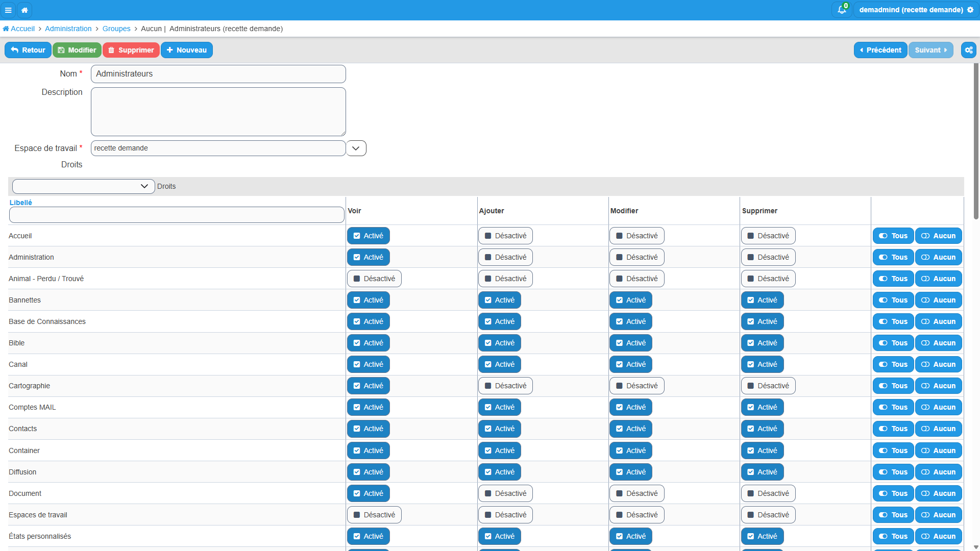Expand Espace de travail dropdown arrow
980x551 pixels.
coord(356,148)
